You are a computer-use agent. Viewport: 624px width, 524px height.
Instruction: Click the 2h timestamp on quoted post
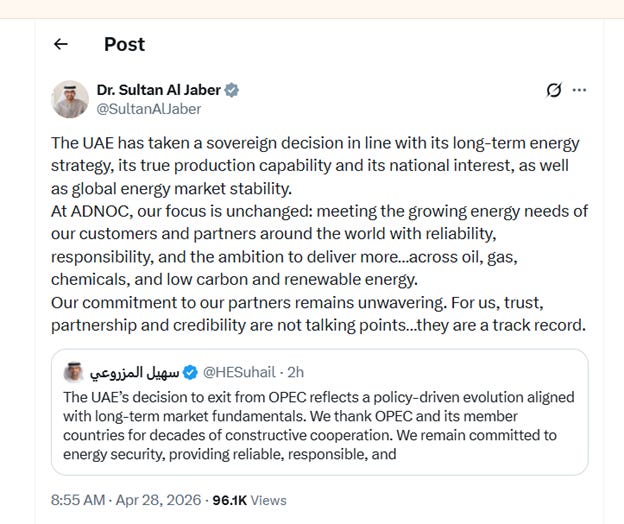296,372
